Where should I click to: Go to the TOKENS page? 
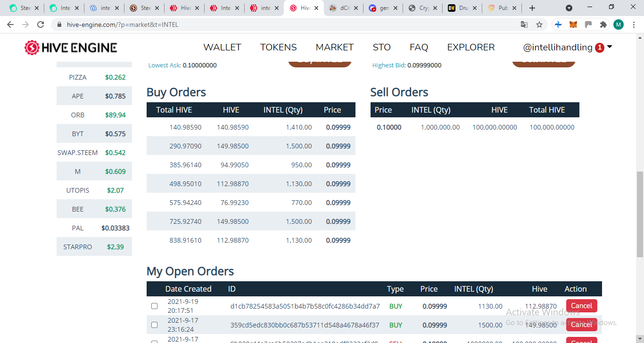[x=279, y=47]
